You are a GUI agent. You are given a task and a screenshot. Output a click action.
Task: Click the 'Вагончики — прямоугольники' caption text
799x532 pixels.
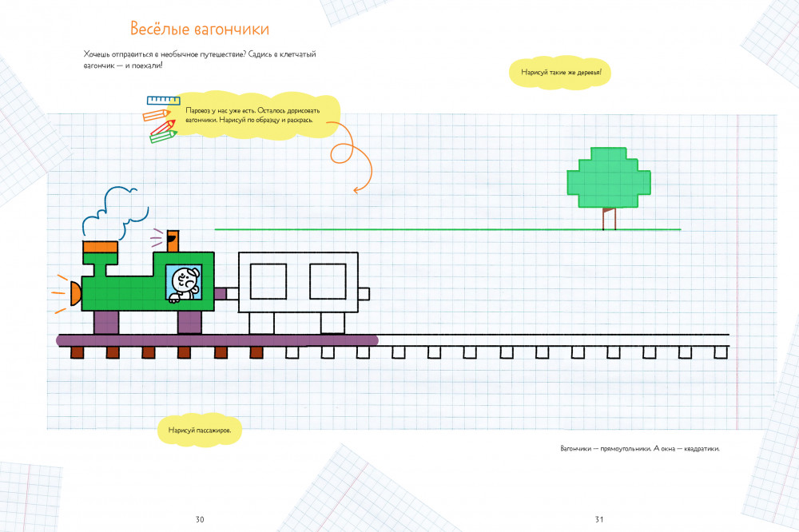[641, 448]
